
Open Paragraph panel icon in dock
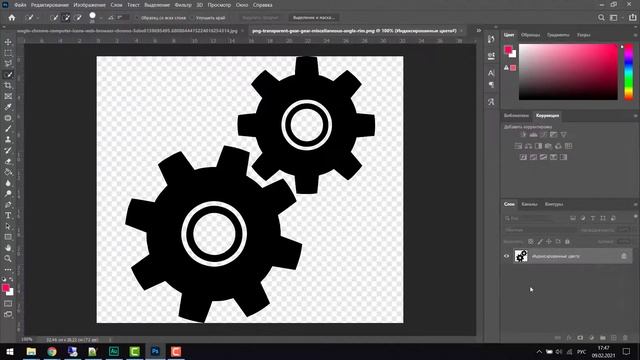491,84
